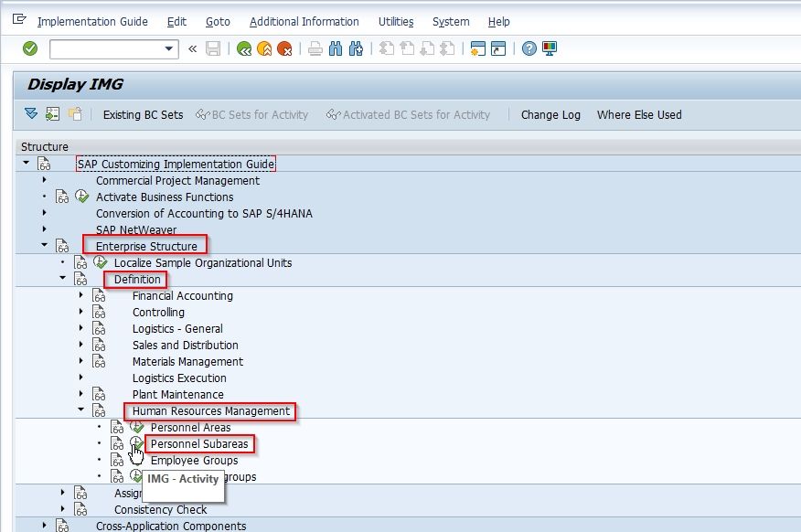Open the command field dropdown arrow
Image resolution: width=801 pixels, height=532 pixels.
(x=168, y=49)
